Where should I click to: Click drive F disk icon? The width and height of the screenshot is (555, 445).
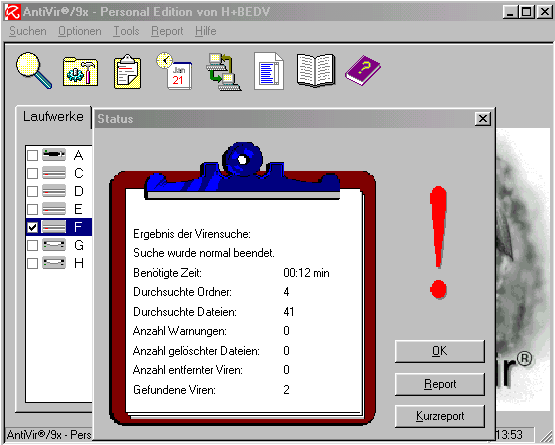(x=54, y=227)
